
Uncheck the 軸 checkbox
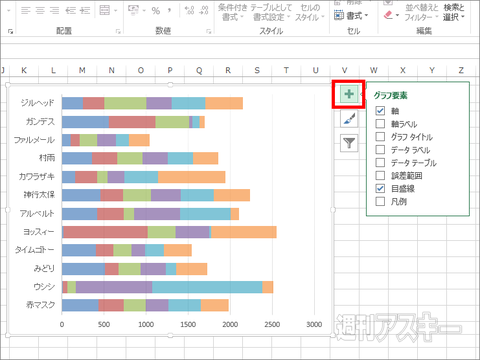click(x=380, y=111)
